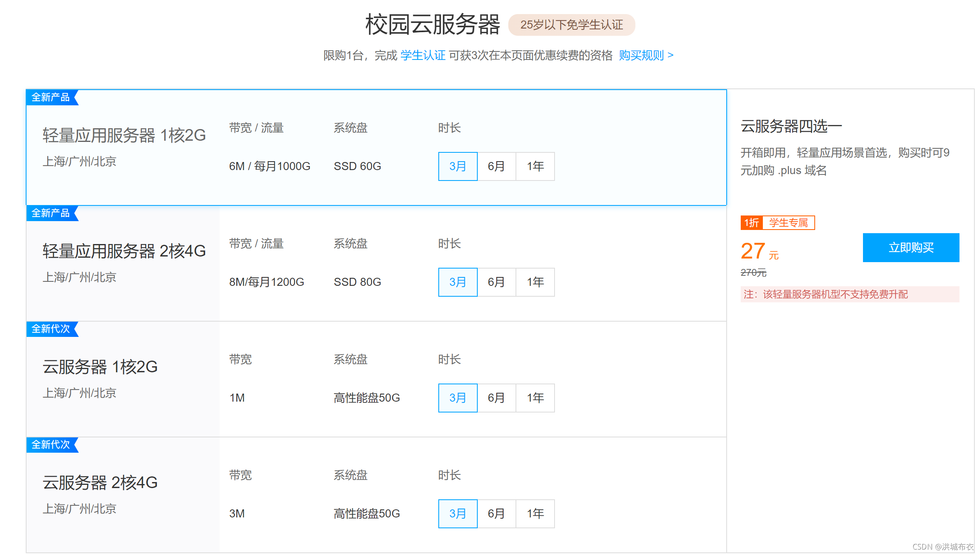
Task: Select 1年 for 轻量应用服务器 1核2G
Action: coord(535,166)
